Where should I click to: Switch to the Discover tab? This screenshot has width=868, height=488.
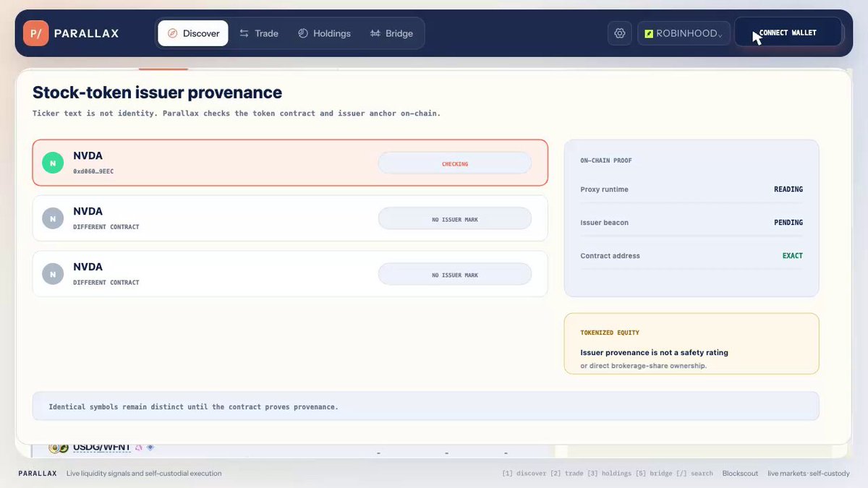pos(193,33)
